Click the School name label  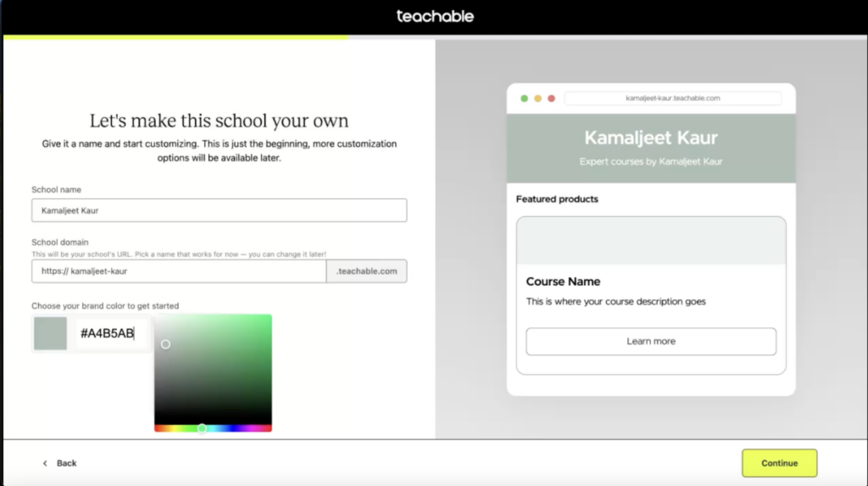(57, 189)
